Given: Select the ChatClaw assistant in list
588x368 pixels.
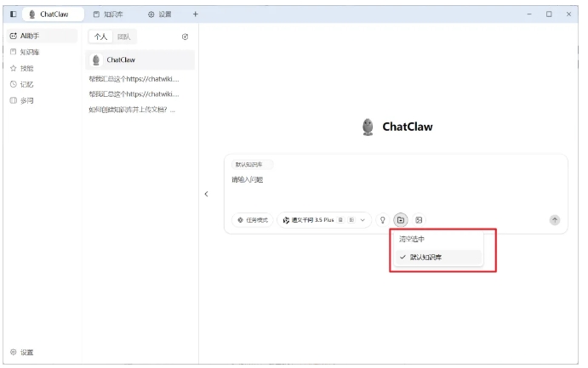Looking at the screenshot, I should coord(140,59).
